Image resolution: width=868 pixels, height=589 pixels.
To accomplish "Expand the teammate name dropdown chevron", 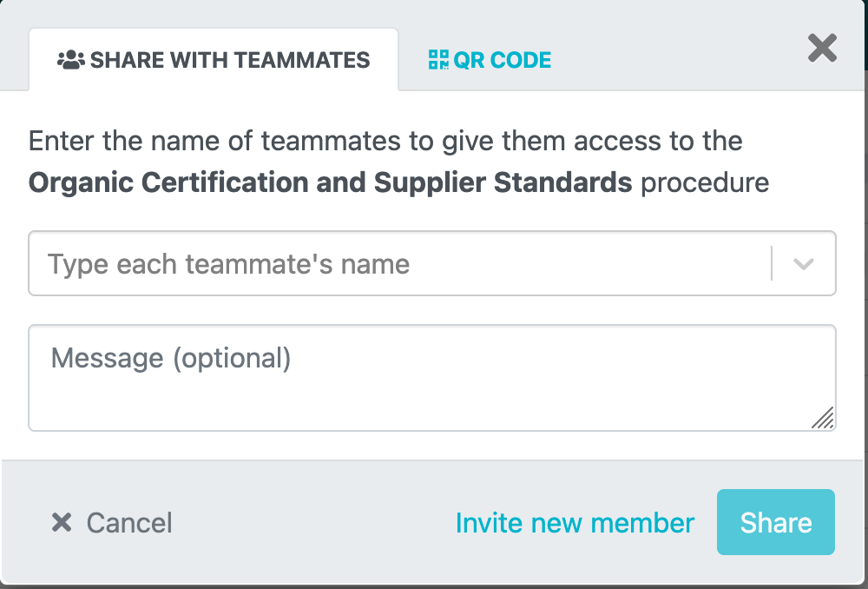I will (x=803, y=264).
